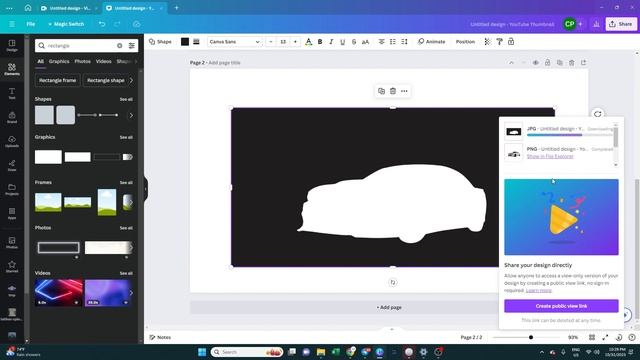Open the grid view of pages
Screen dimensions: 640x360
pyautogui.click(x=592, y=337)
